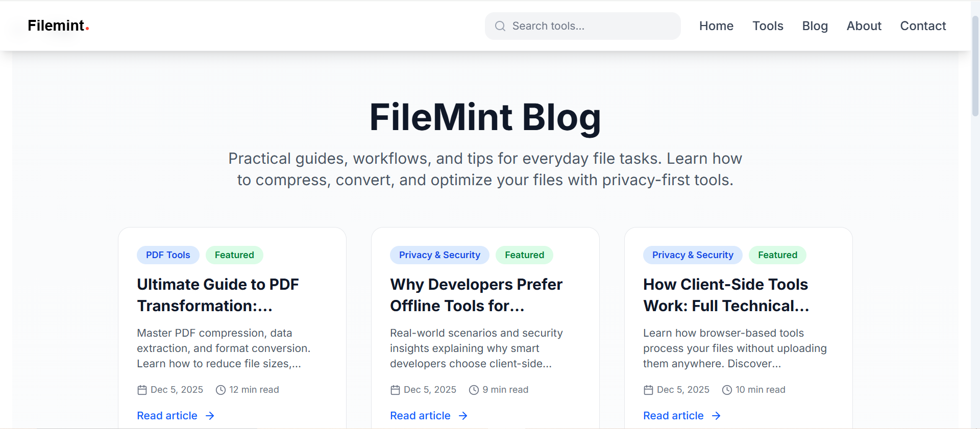
Task: Select Privacy & Security tag on Client-Side card
Action: [693, 255]
